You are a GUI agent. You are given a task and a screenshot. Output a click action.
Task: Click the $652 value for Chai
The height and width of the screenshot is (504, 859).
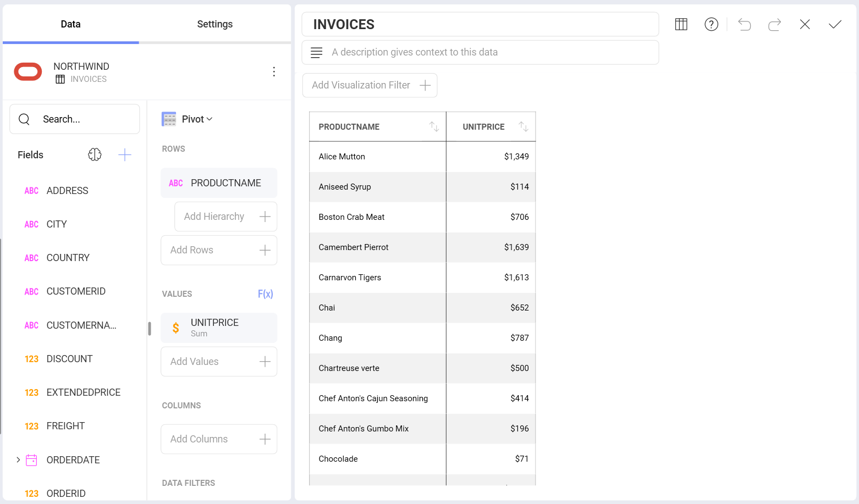point(519,308)
